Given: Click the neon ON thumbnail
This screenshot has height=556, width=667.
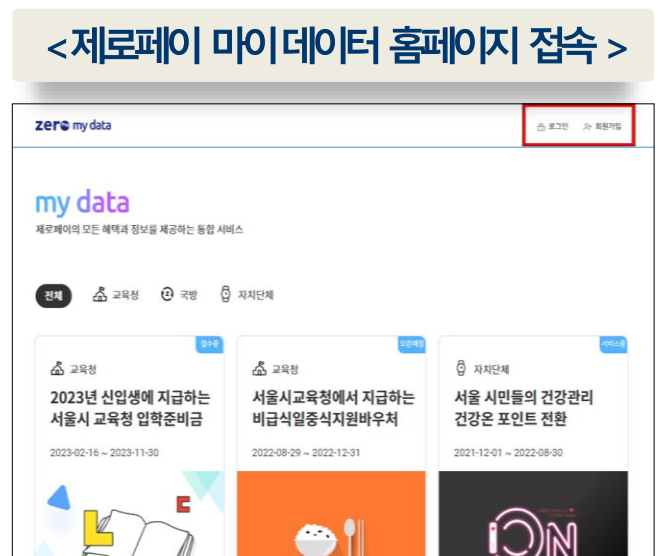Looking at the screenshot, I should (533, 513).
